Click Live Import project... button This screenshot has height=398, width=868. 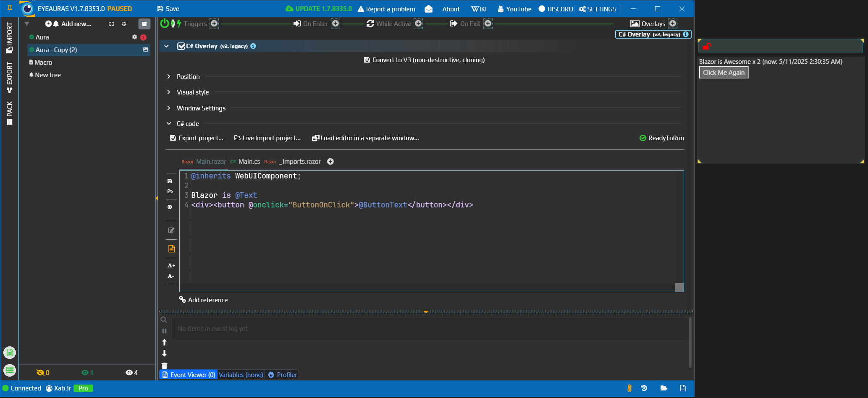[267, 138]
